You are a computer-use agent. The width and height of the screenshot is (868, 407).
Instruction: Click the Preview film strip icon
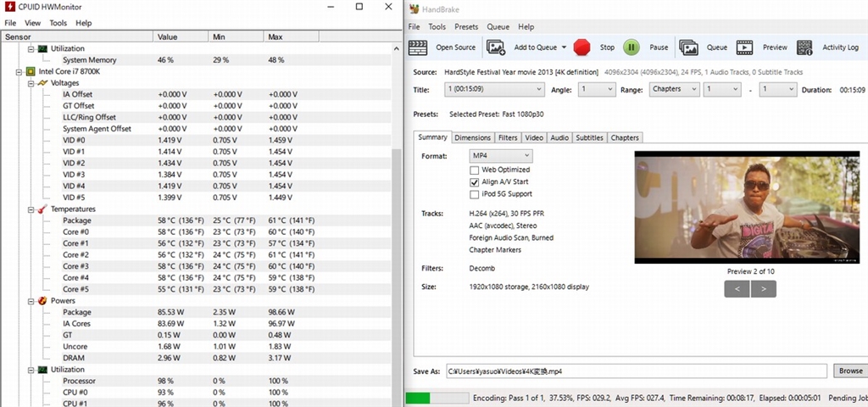(x=744, y=47)
